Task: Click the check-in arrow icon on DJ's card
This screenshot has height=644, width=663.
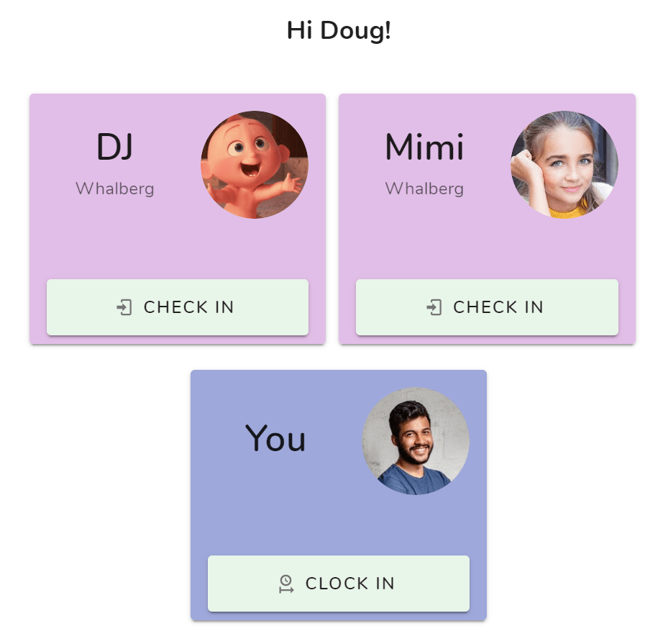Action: pos(124,307)
